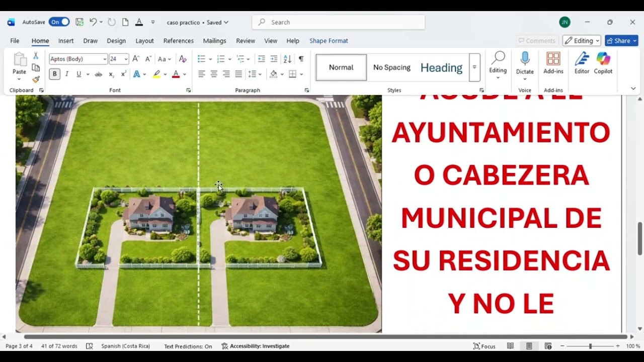Screen dimensions: 644x362
Task: Toggle Focus mode
Action: pos(485,346)
